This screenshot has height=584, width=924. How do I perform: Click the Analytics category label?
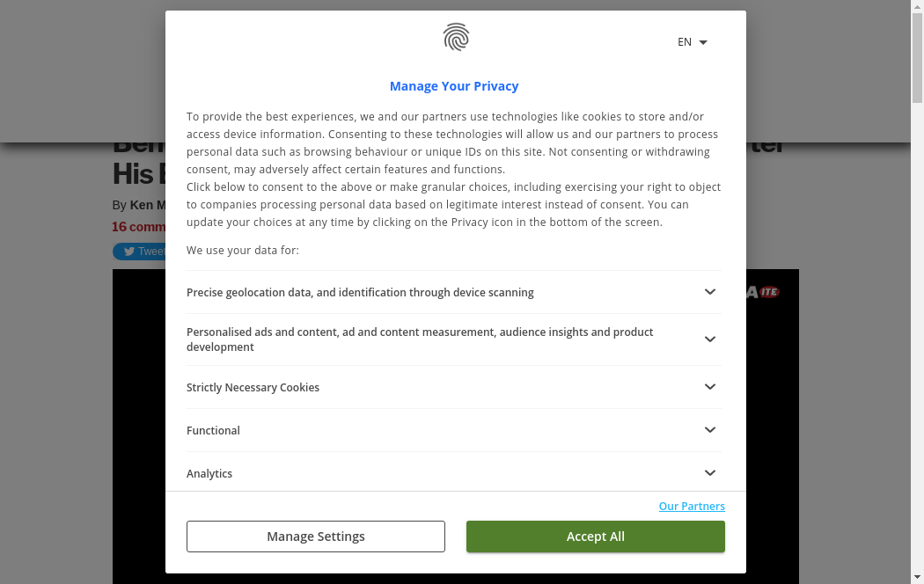tap(209, 474)
